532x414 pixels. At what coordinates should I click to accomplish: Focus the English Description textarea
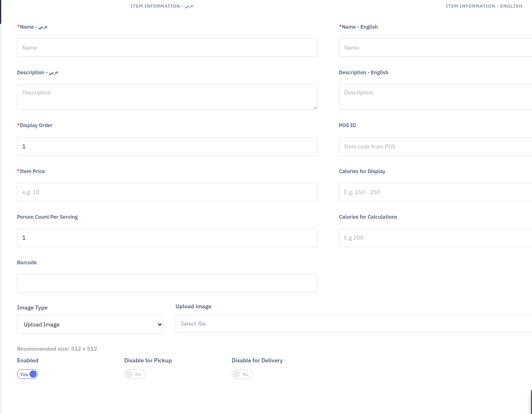(435, 97)
